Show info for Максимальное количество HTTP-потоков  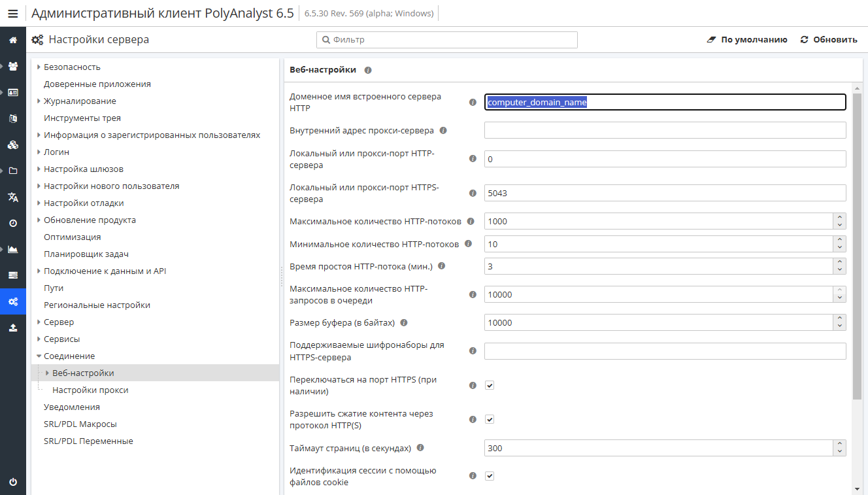pyautogui.click(x=471, y=221)
